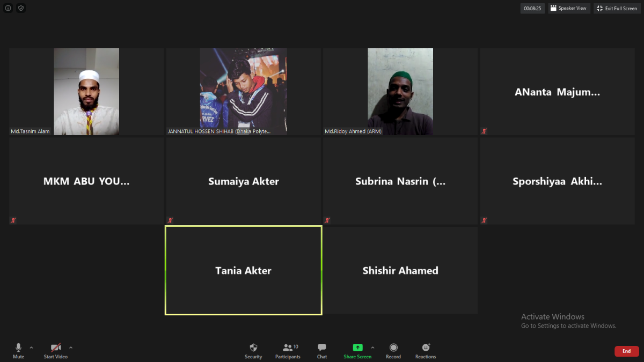
Task: Switch to Speaker View
Action: tap(569, 8)
